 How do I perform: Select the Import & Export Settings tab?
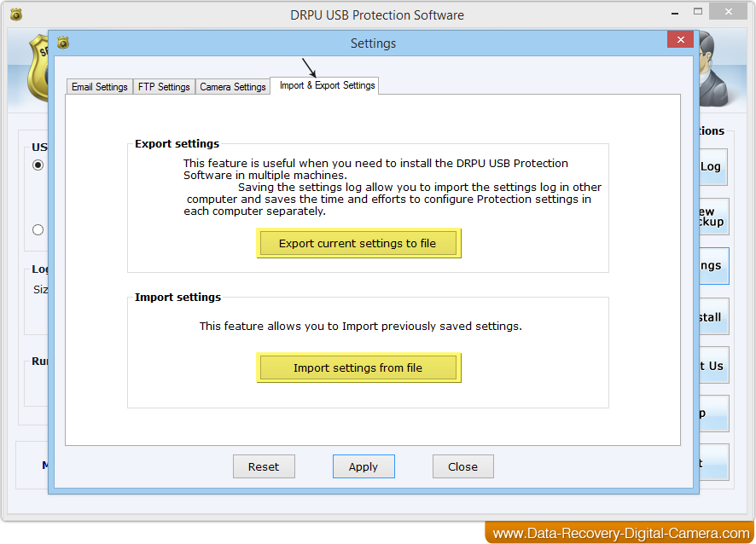pos(325,85)
